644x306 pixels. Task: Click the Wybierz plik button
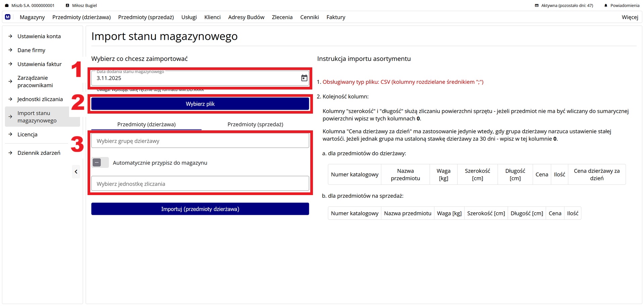(200, 104)
